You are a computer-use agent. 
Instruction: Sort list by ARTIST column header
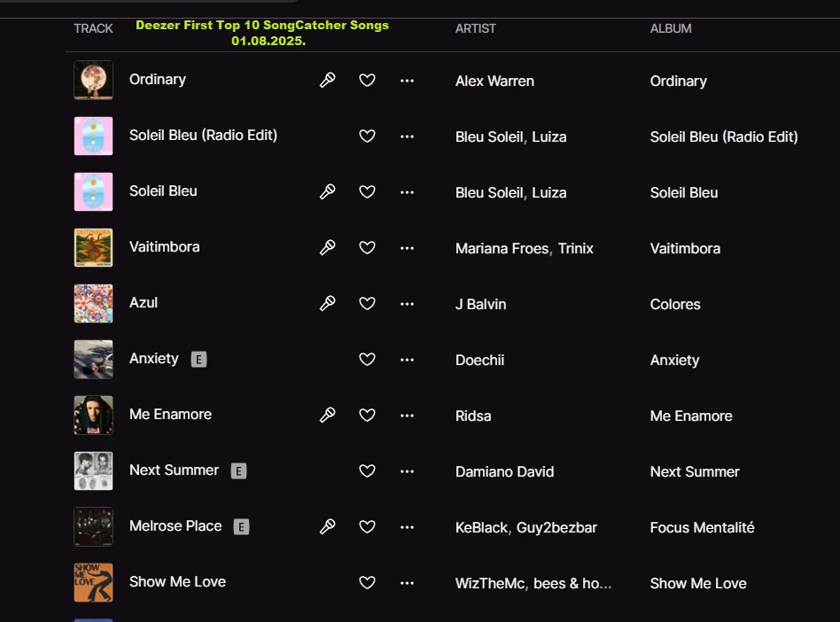[475, 28]
